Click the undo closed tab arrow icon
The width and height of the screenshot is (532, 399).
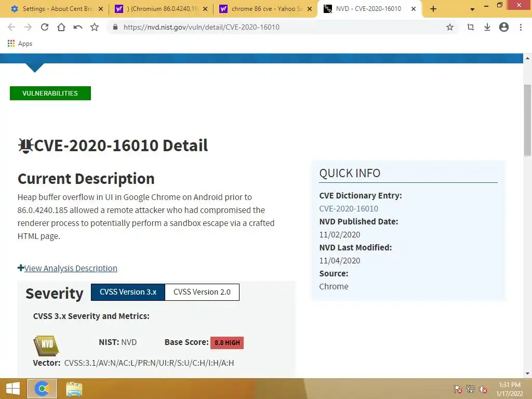[78, 27]
